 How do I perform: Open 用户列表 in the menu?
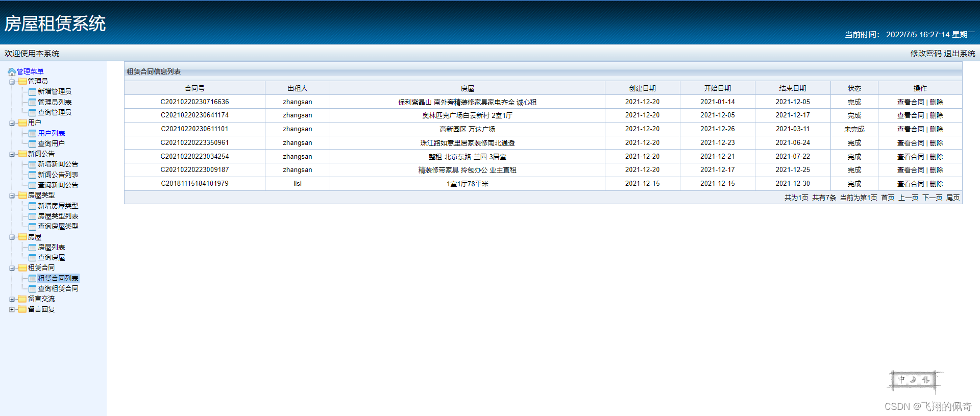51,133
